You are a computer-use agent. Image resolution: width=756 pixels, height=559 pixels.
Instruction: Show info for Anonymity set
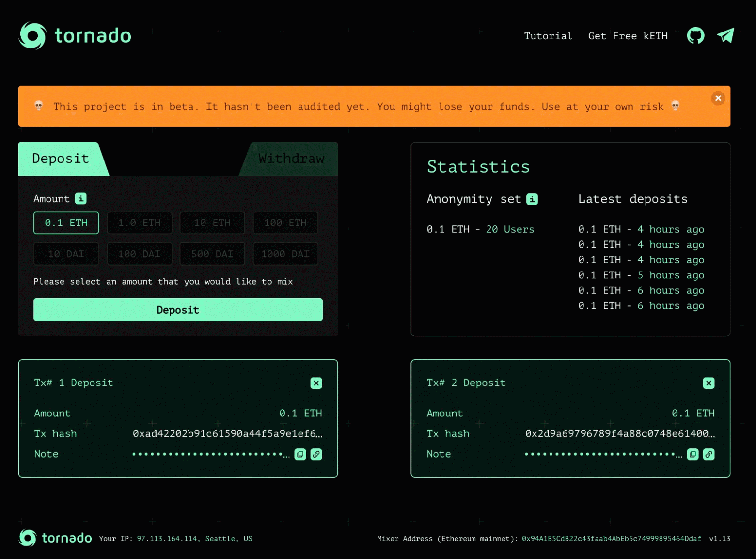tap(532, 199)
